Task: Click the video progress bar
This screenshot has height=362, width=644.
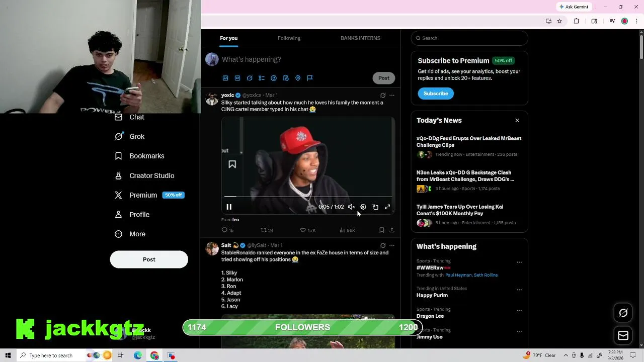Action: click(x=308, y=197)
